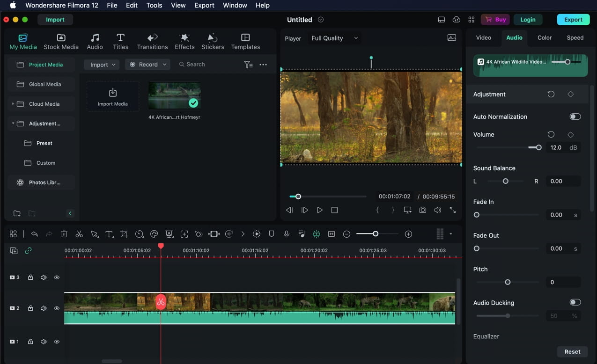Screen dimensions: 597x364
Task: Turn on Audio Ducking switch
Action: pos(575,303)
